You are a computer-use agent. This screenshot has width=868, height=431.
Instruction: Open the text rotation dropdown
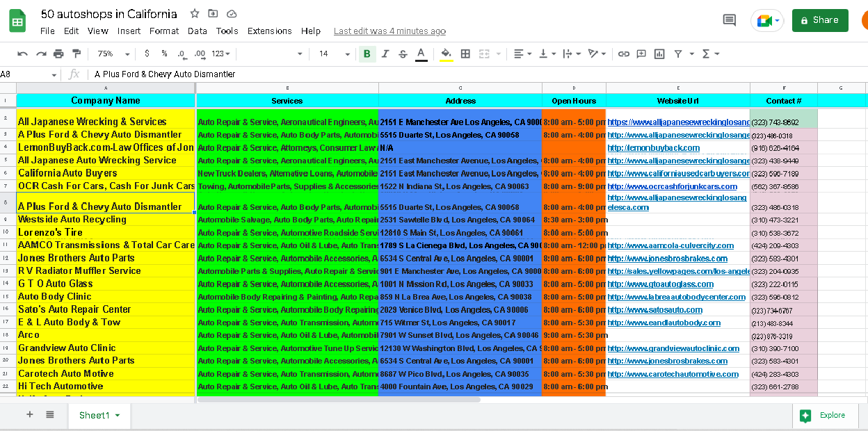coord(597,54)
